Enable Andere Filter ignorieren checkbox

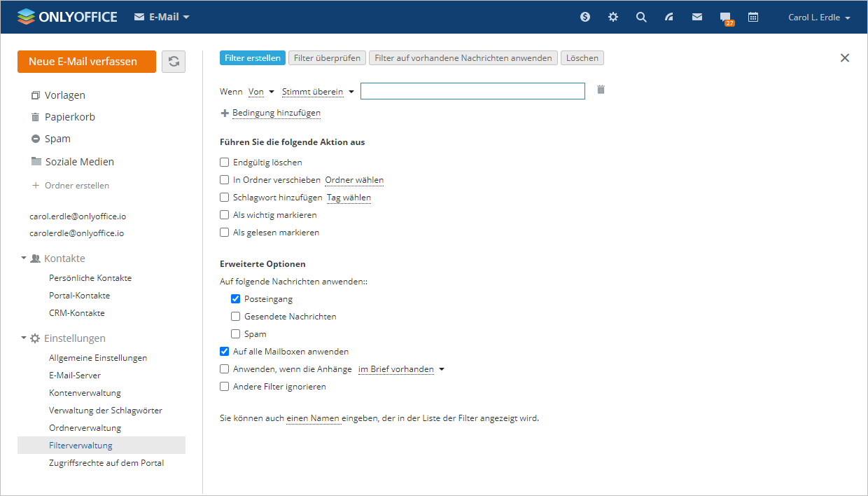tap(225, 387)
